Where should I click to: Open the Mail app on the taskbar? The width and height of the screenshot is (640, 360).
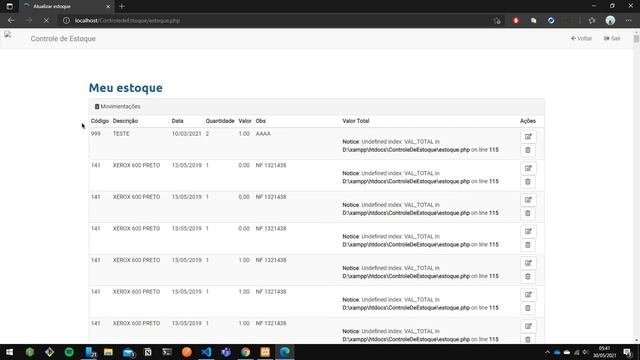129,352
